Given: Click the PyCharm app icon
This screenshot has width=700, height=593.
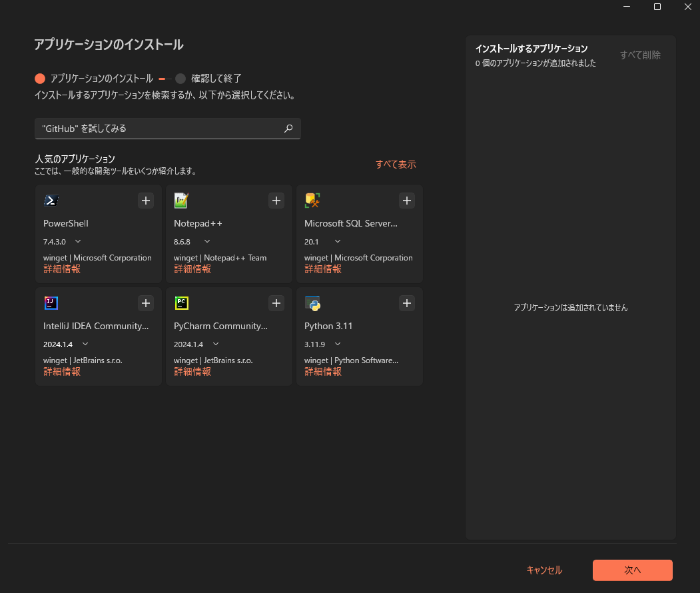Looking at the screenshot, I should pos(182,303).
